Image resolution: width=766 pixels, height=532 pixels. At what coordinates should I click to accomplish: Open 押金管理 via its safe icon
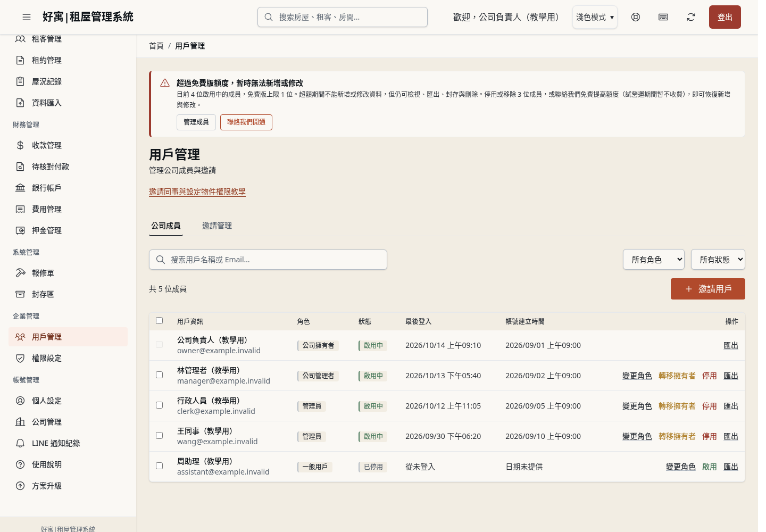pos(20,230)
